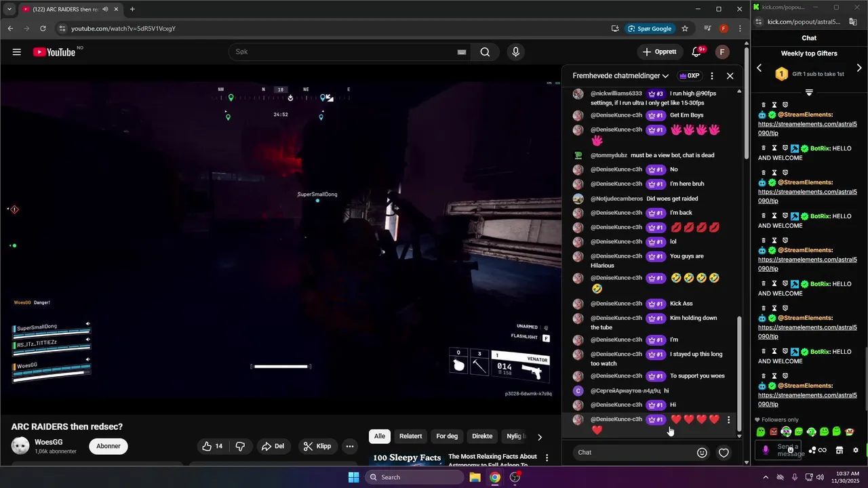The height and width of the screenshot is (488, 868).
Task: Mute the tab playing audio
Action: click(106, 9)
